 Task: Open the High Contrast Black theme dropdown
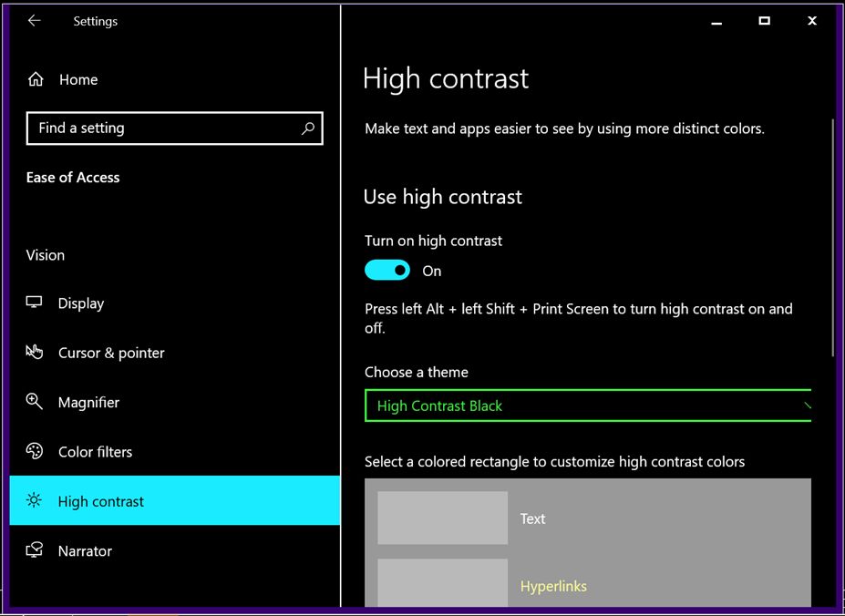[x=588, y=406]
